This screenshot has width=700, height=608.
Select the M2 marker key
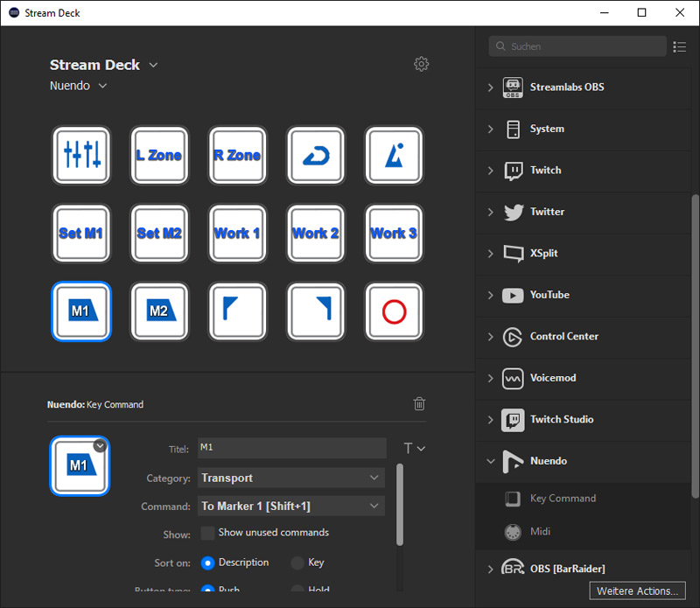pos(160,311)
